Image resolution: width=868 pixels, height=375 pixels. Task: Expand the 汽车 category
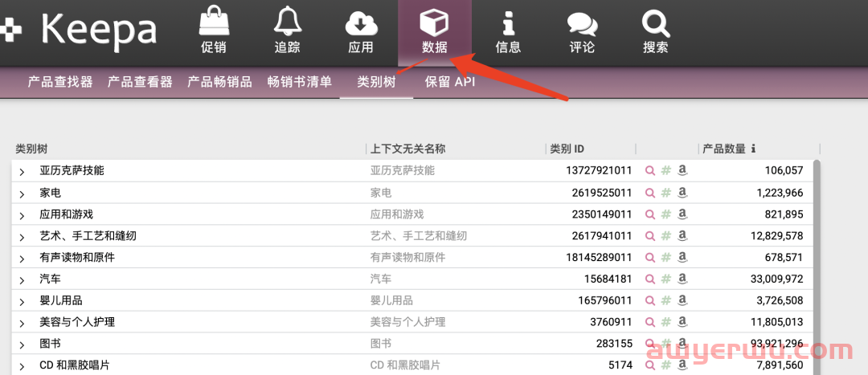(22, 280)
